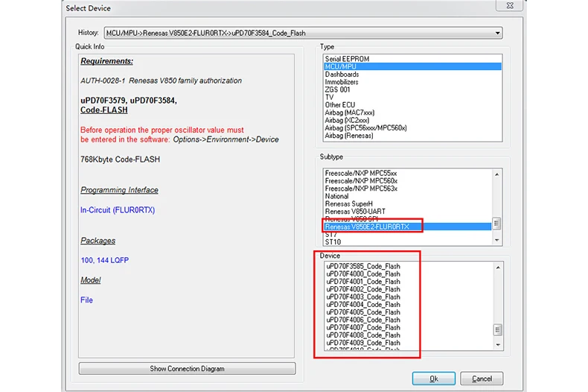Image resolution: width=588 pixels, height=392 pixels.
Task: Click Show Connection Diagram button
Action: 187,369
